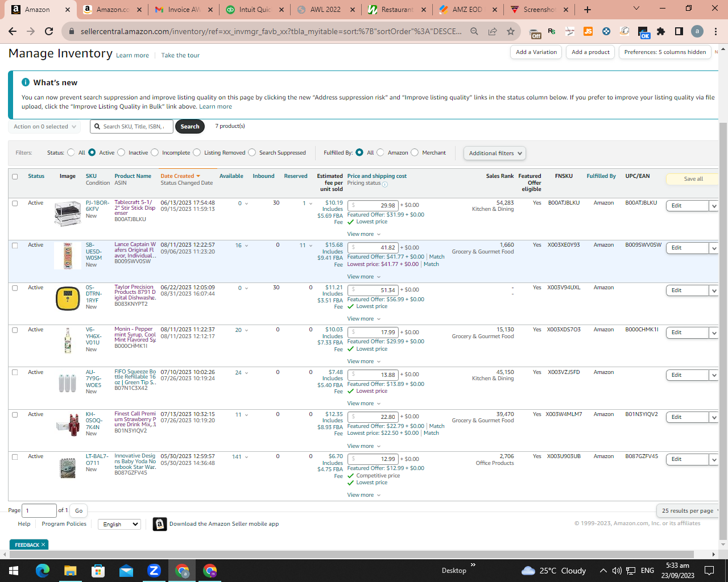Choose the Incomplete status filter
The image size is (728, 582).
click(155, 152)
